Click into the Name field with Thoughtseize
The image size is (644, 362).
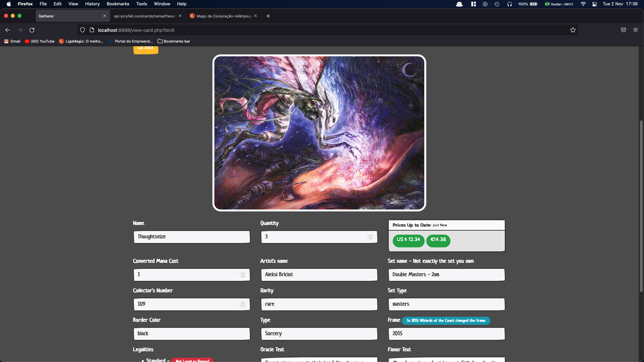192,237
